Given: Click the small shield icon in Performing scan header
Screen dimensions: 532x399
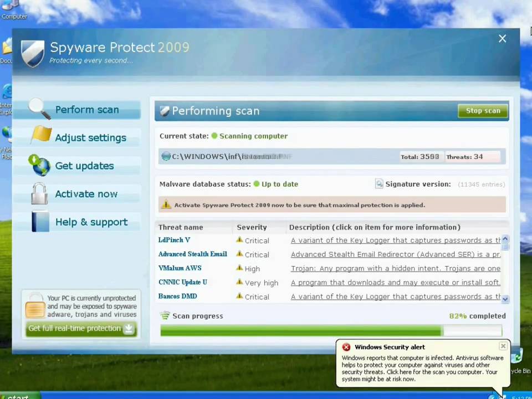Looking at the screenshot, I should [165, 111].
